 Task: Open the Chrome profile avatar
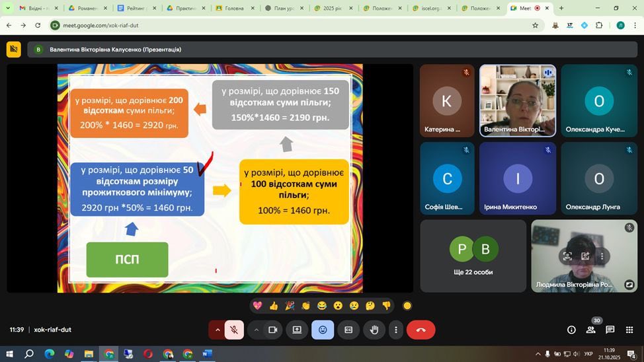(x=621, y=26)
